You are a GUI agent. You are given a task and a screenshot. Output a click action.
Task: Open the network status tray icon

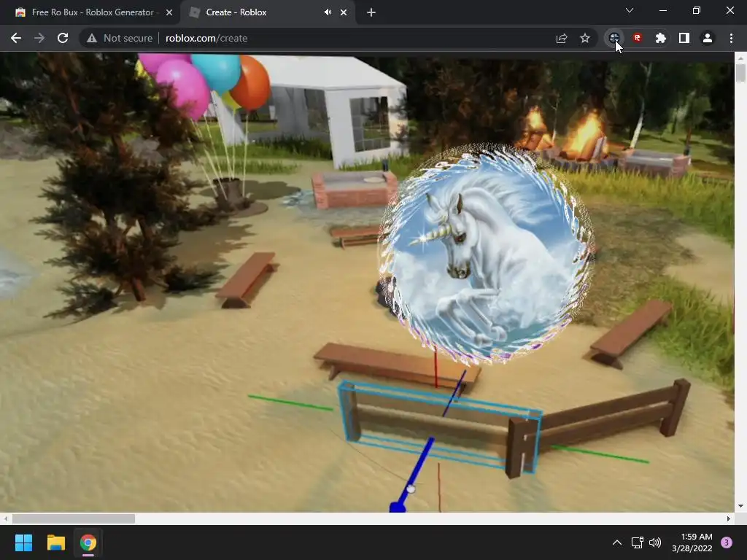[x=637, y=542]
